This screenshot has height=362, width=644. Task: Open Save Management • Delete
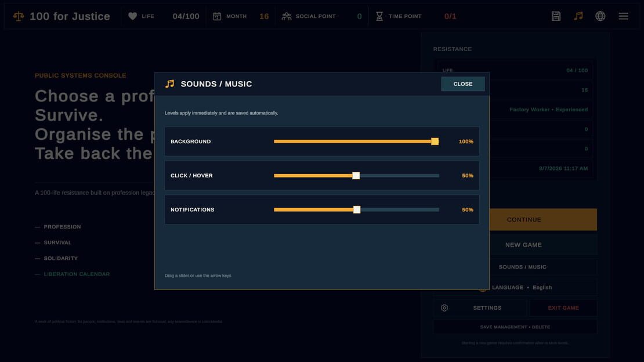pos(515,327)
